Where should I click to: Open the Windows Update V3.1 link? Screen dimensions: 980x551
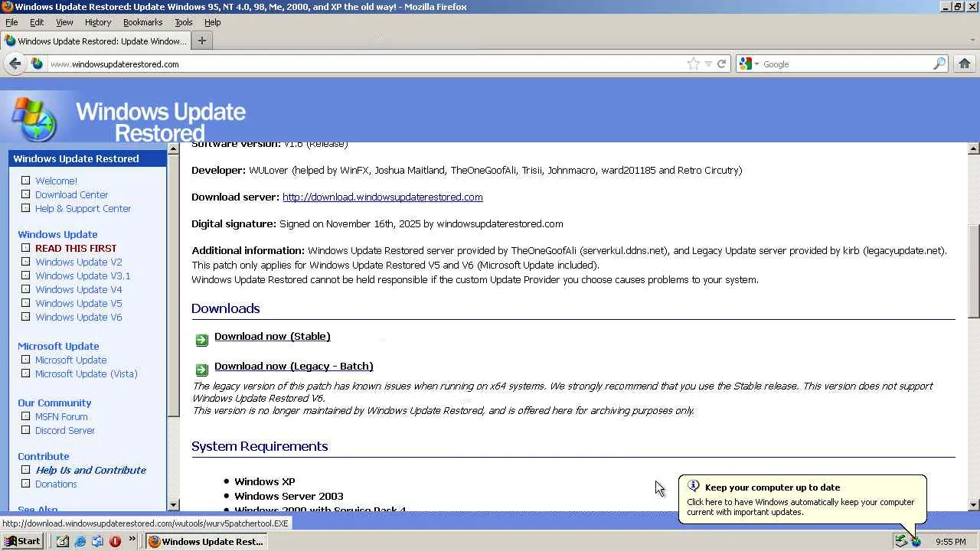[83, 275]
